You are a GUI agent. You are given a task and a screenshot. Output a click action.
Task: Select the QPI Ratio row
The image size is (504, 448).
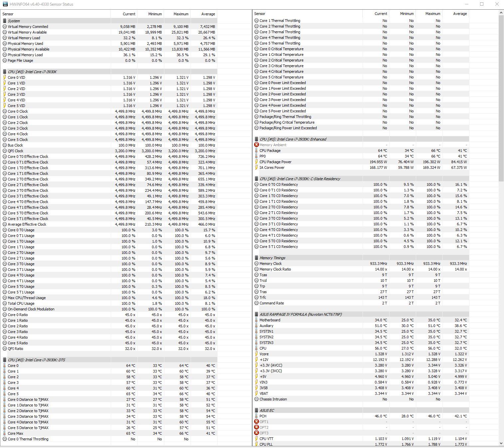click(109, 349)
